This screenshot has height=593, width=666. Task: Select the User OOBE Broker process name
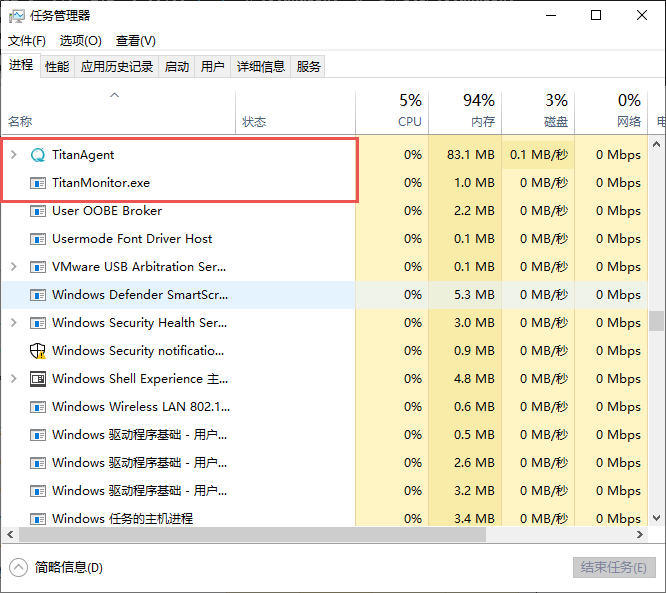coord(107,211)
